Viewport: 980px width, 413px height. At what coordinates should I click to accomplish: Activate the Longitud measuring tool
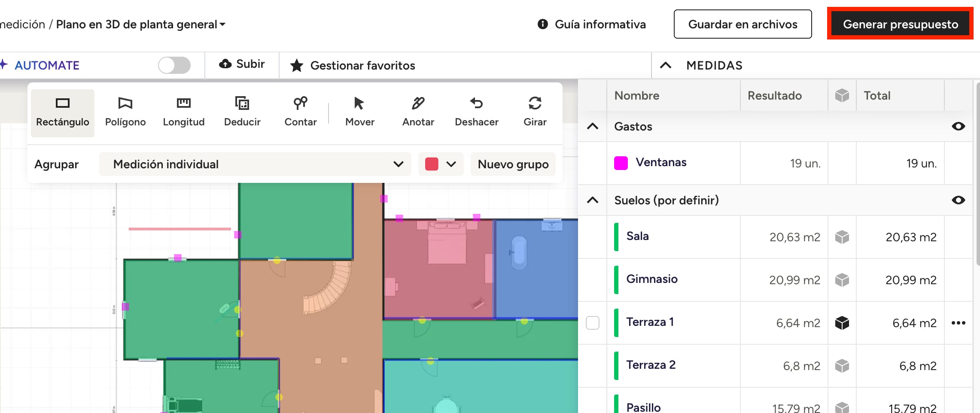coord(183,112)
